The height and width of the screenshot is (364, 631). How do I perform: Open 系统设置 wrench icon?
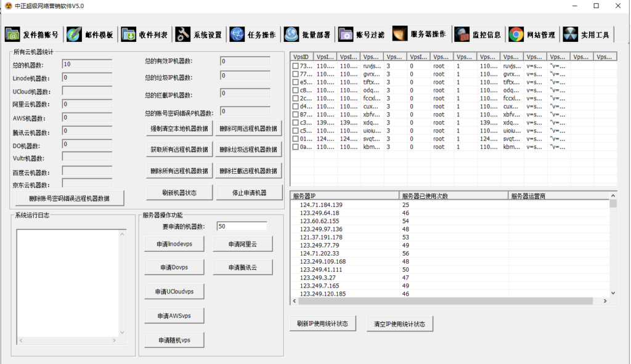point(182,34)
